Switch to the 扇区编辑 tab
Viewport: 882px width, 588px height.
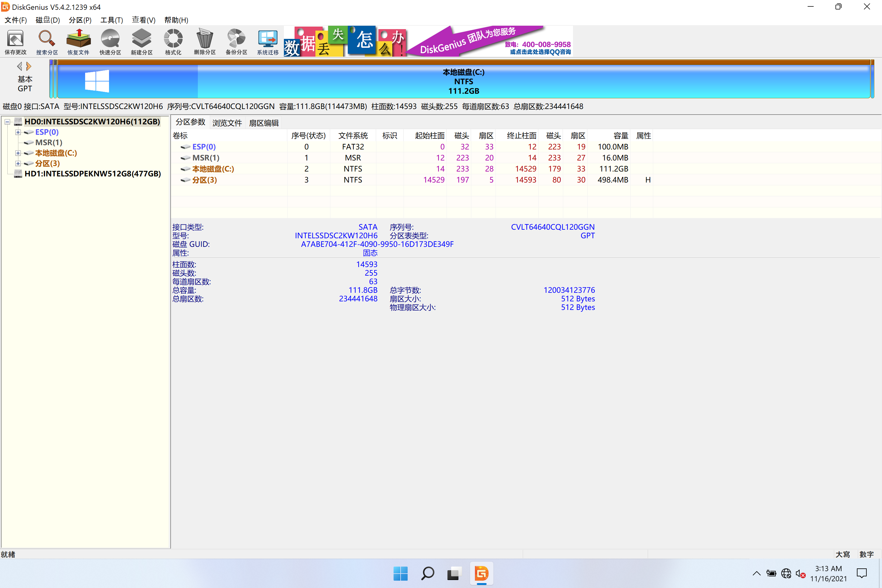click(x=264, y=123)
